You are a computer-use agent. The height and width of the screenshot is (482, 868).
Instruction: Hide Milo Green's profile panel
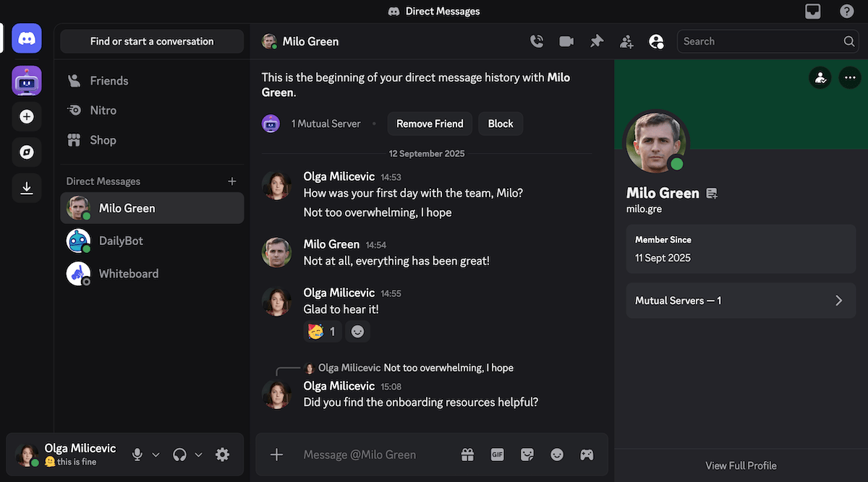[x=656, y=41]
